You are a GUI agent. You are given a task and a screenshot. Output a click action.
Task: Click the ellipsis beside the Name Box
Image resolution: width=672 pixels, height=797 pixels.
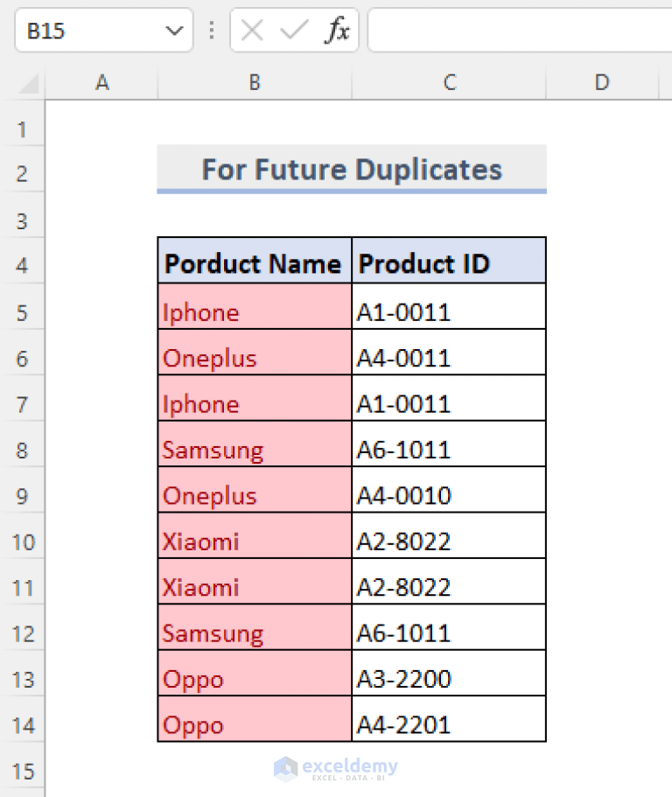(x=212, y=29)
